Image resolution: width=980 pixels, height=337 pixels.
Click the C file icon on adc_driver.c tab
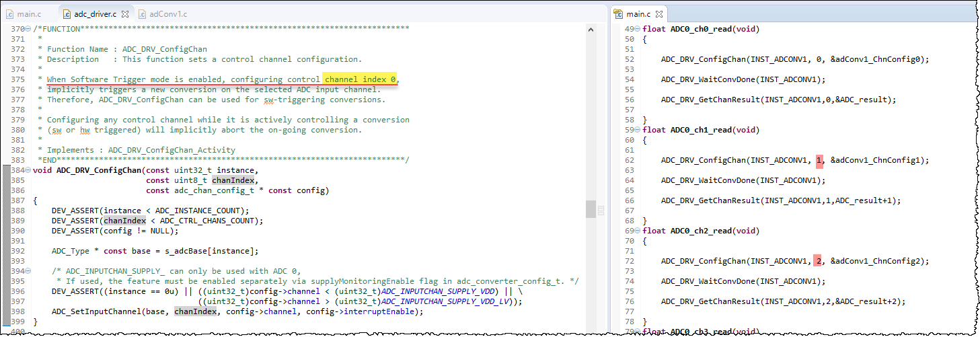coord(66,13)
